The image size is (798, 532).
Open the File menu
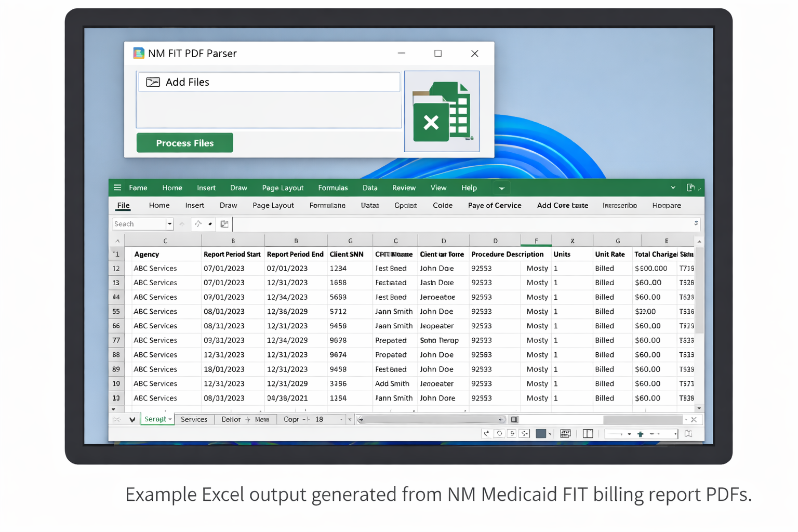123,206
